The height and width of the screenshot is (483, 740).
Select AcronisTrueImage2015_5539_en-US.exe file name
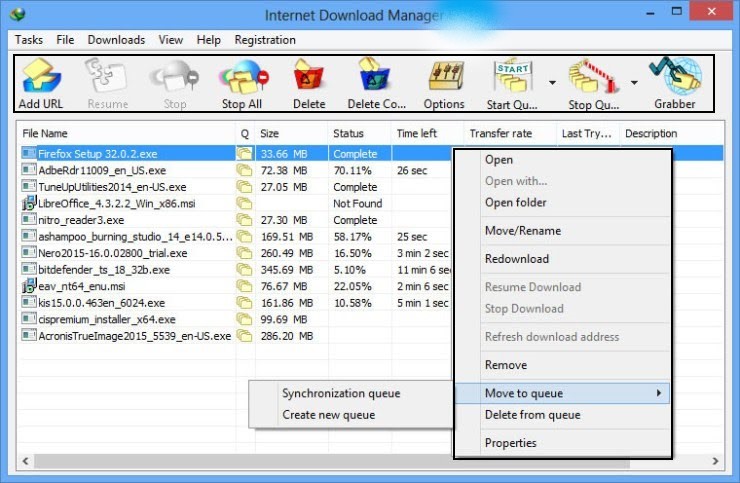135,336
